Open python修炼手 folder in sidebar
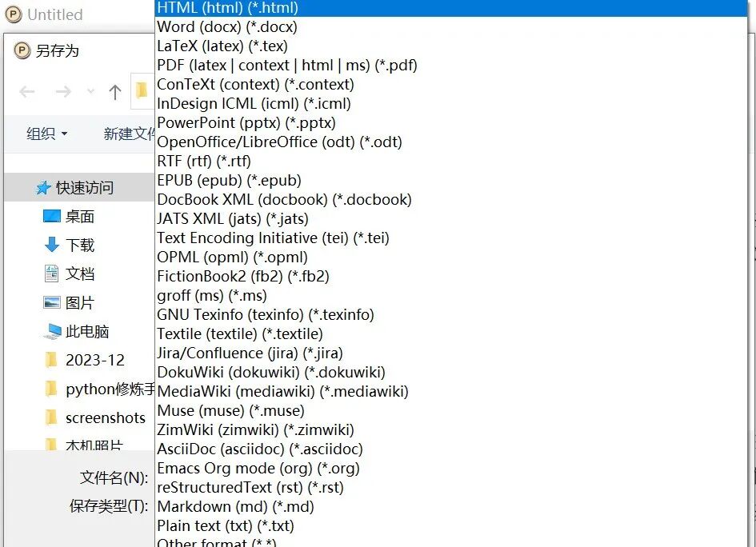 click(110, 389)
